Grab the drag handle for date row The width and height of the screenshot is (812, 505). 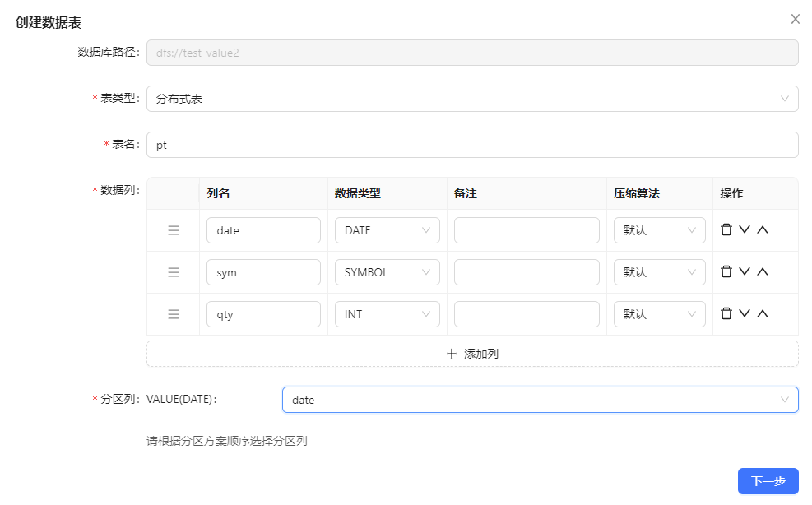174,230
